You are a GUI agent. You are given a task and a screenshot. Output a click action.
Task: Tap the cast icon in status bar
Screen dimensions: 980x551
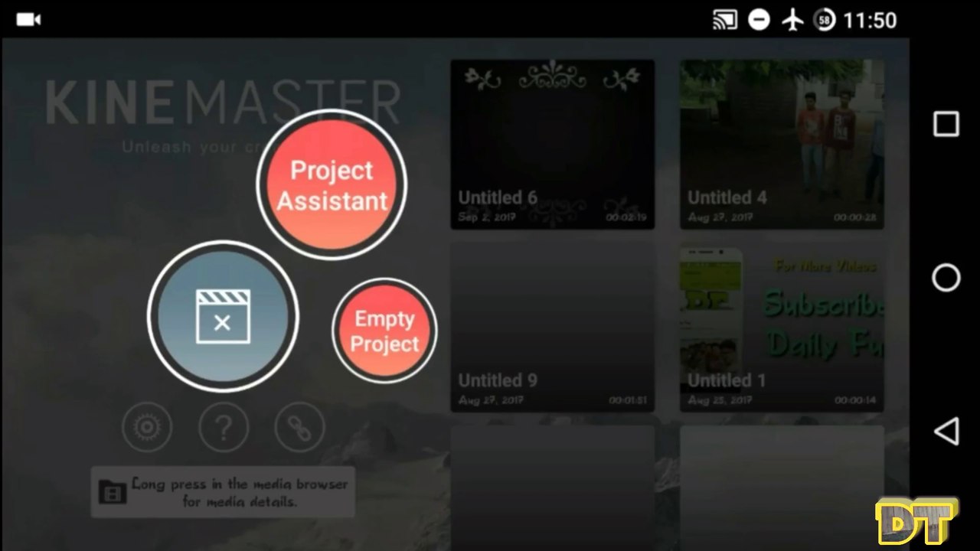point(725,20)
